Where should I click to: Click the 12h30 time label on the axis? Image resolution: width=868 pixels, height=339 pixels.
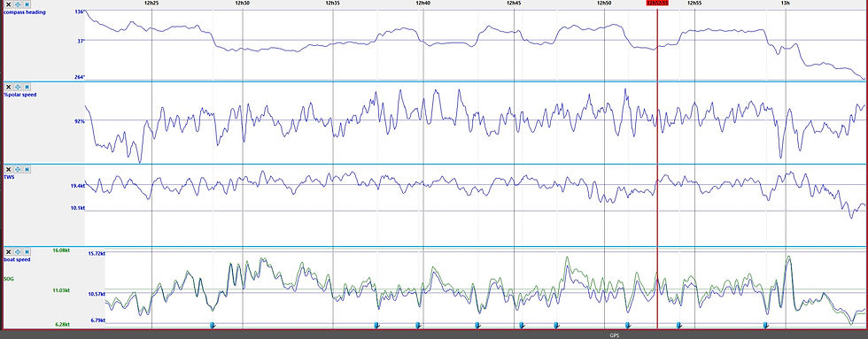point(242,3)
